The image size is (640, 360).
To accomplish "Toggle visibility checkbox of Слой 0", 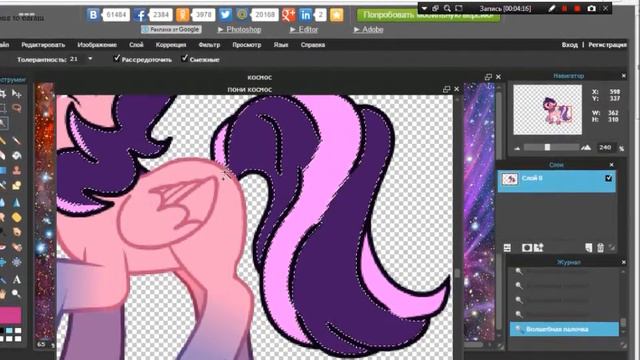I will [x=609, y=178].
